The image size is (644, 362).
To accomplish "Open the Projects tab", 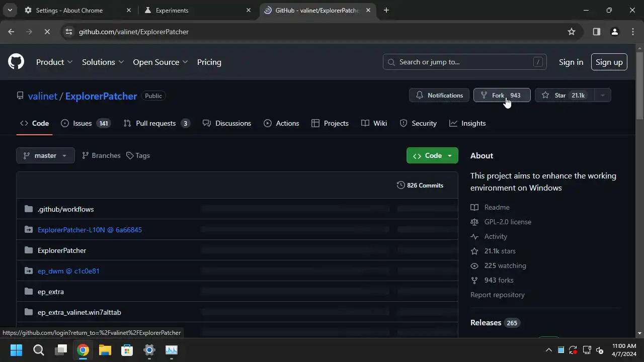I will tap(330, 123).
